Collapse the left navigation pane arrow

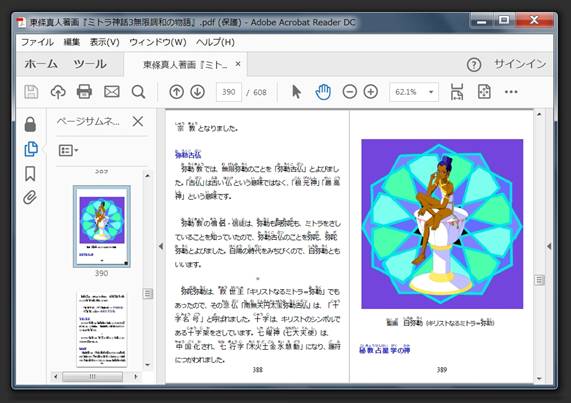click(x=161, y=246)
